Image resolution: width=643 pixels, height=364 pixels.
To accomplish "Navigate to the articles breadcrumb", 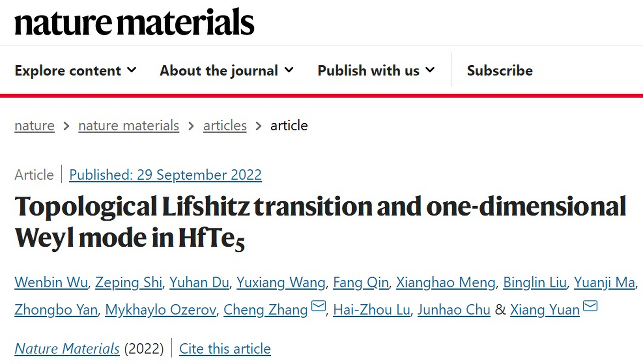I will [x=225, y=125].
